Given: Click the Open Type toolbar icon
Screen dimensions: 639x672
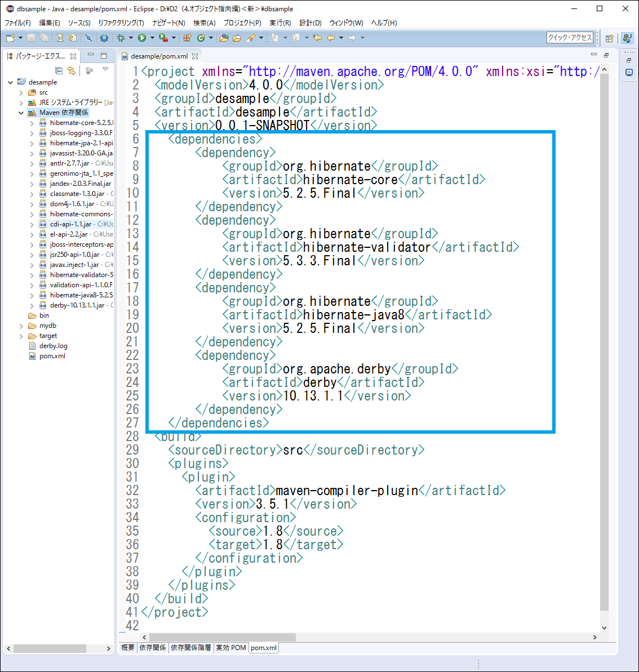Looking at the screenshot, I should coord(224,38).
